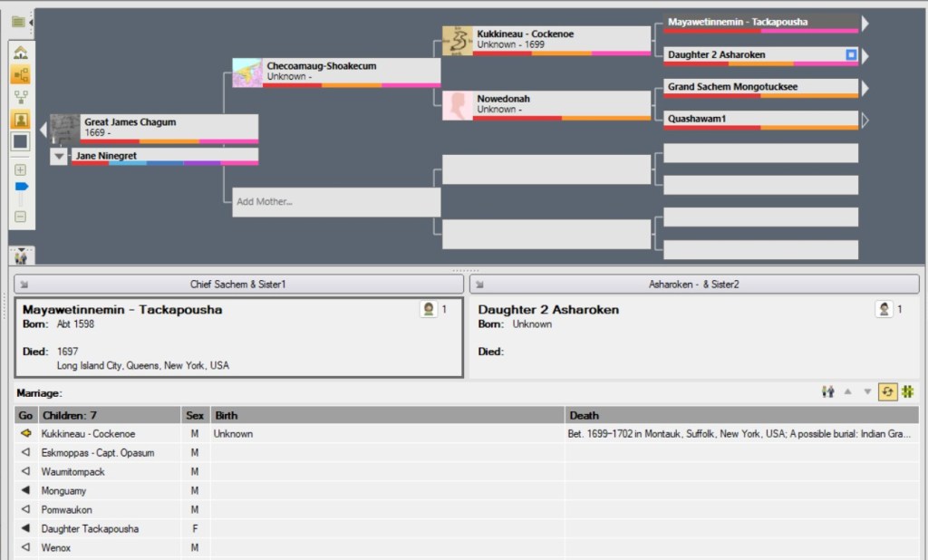Expand ancestors arrow right of Quashawam1
The image size is (928, 560).
pyautogui.click(x=865, y=121)
